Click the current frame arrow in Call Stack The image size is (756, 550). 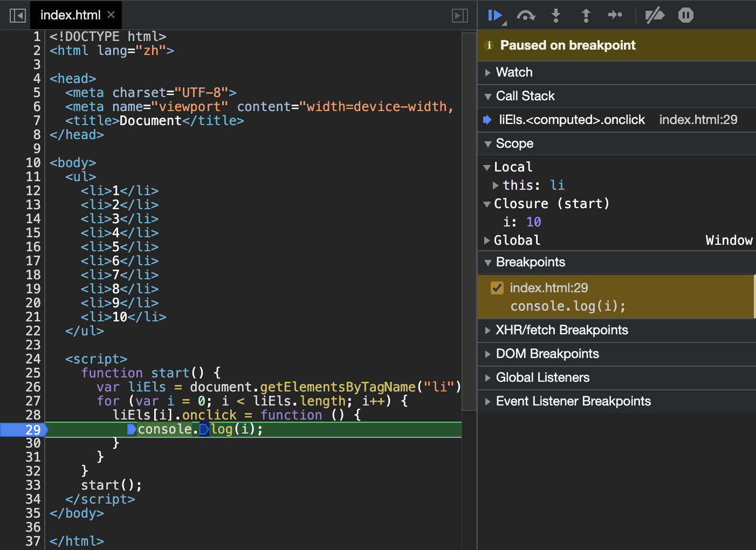click(x=487, y=120)
